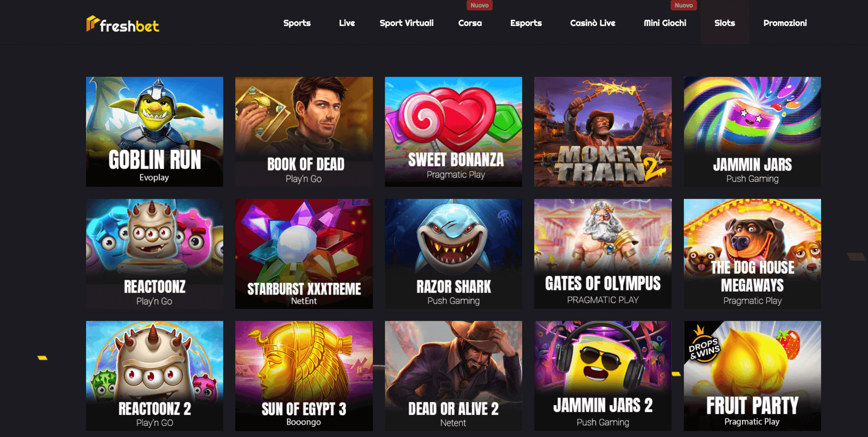Open Gates of Olympus game tile

(603, 254)
